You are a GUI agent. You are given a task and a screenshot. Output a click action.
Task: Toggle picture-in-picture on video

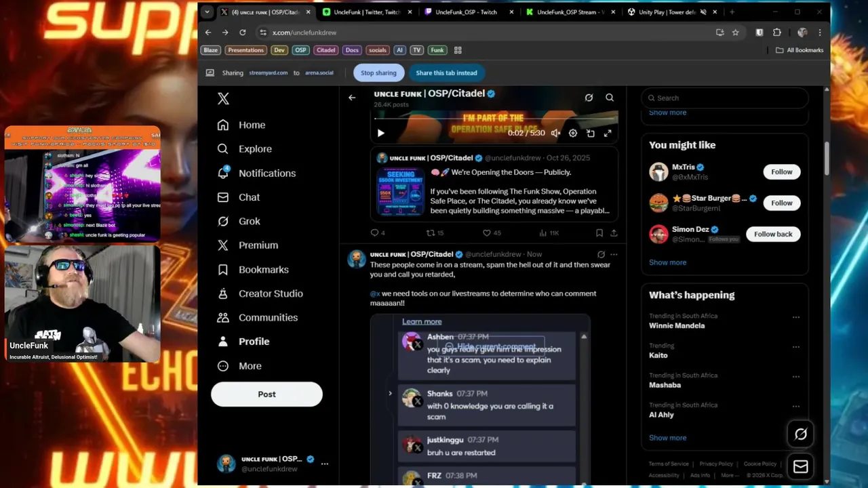click(x=591, y=134)
